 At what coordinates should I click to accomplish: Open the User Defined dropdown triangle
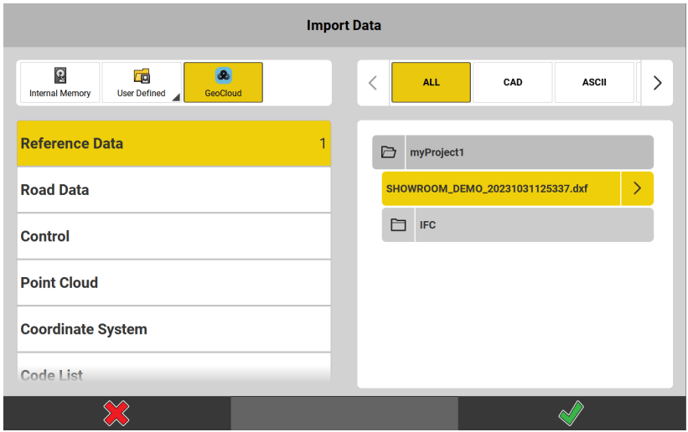click(x=176, y=97)
